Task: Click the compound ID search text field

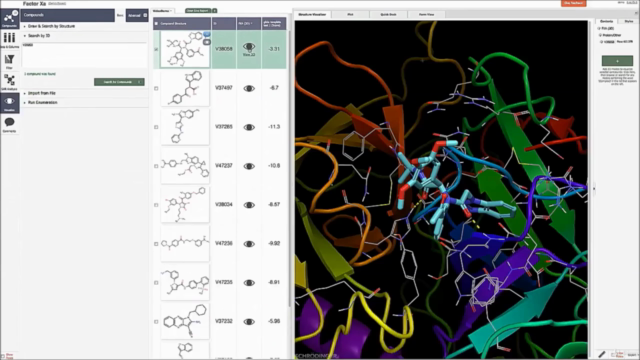Action: [x=85, y=55]
